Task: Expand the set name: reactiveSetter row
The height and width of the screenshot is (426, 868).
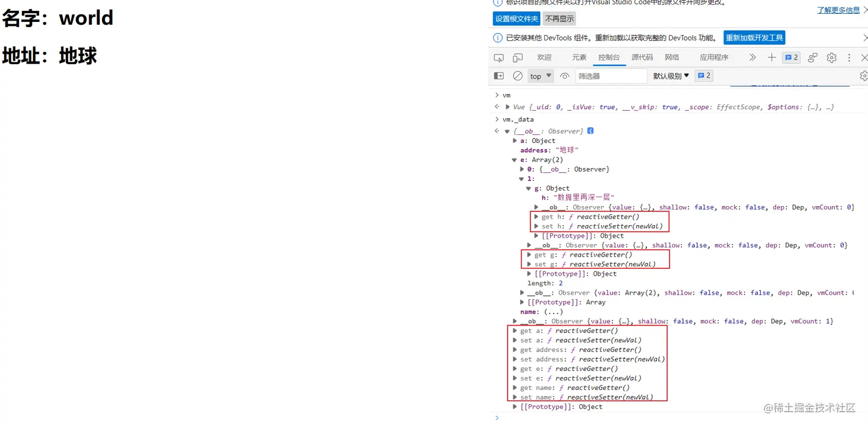Action: [515, 397]
